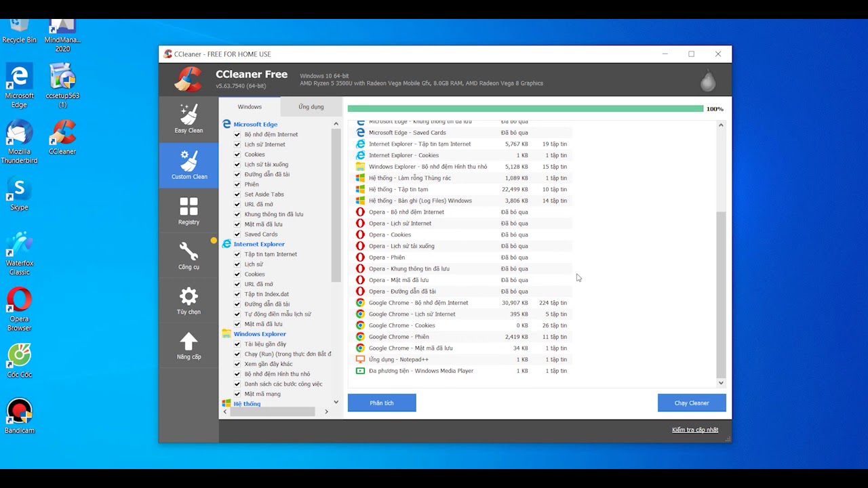This screenshot has width=868, height=488.
Task: Switch to the Ứng dụng tab
Action: [x=311, y=107]
